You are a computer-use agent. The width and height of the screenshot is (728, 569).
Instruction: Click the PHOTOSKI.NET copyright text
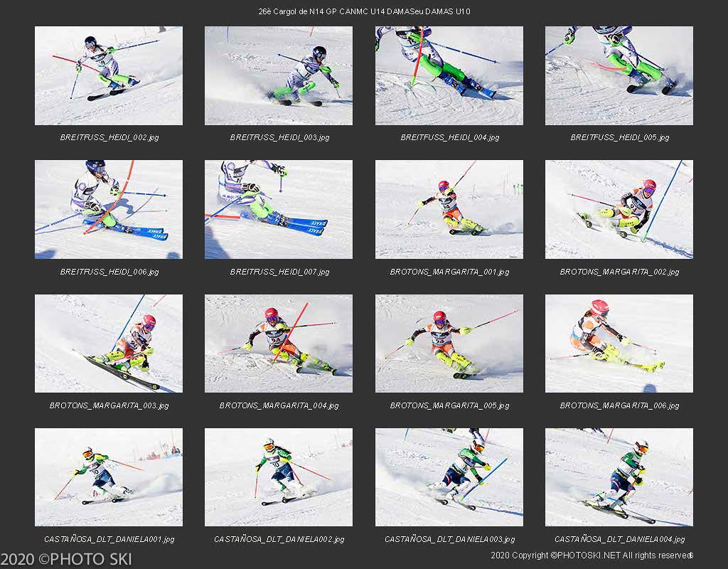[x=591, y=555]
